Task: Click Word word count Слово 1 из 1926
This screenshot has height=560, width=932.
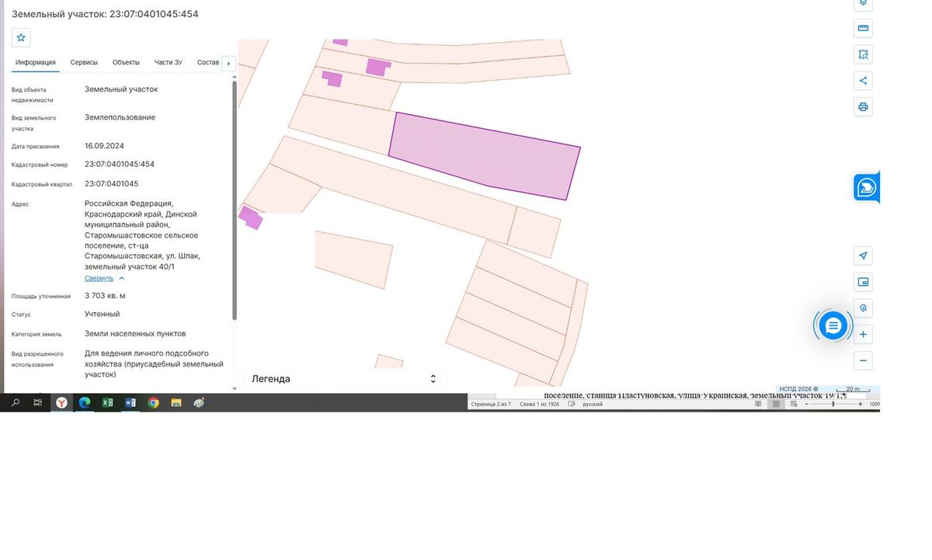Action: pos(539,404)
